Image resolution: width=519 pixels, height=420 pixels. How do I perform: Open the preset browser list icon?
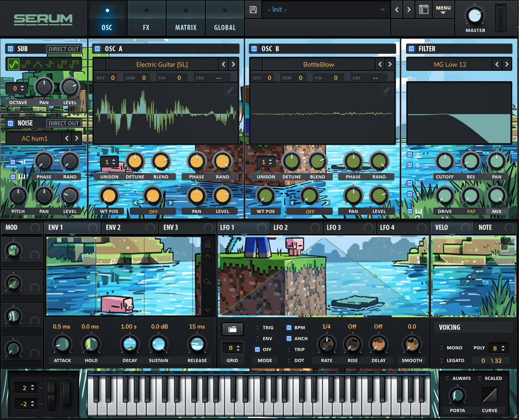click(424, 10)
